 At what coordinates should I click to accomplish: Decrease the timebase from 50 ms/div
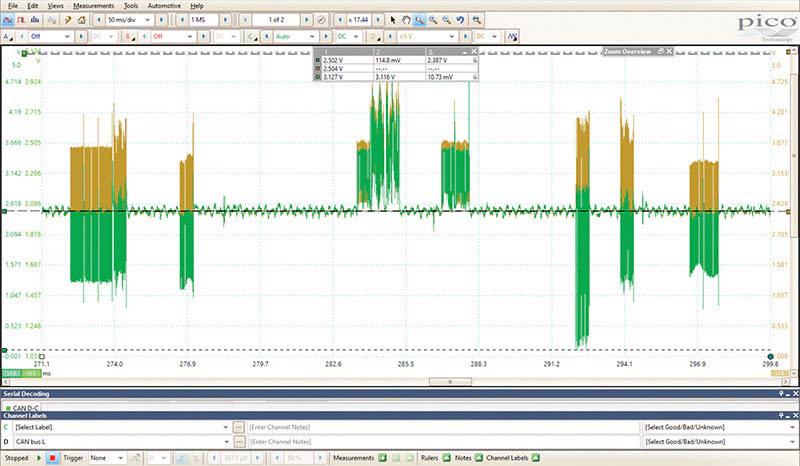(98, 20)
